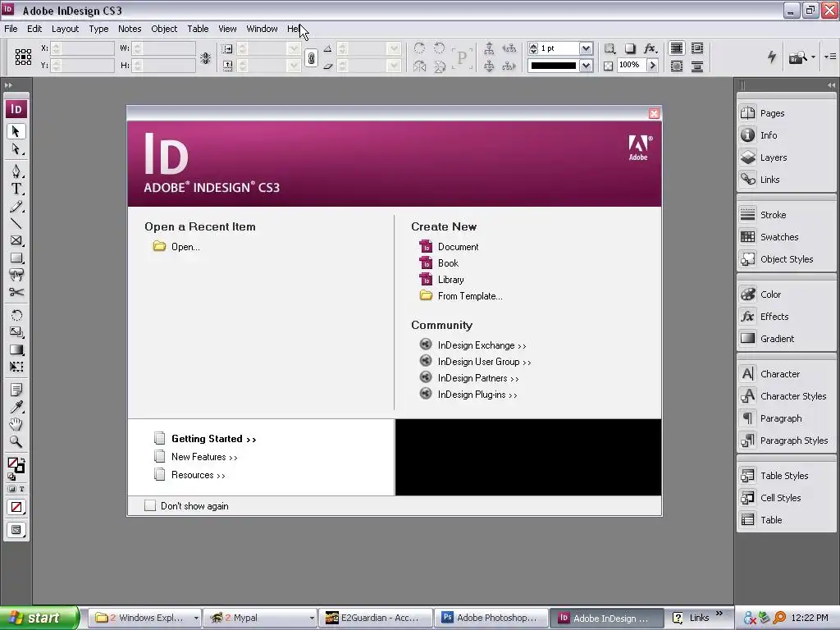This screenshot has width=840, height=630.
Task: Check the Don't show again box
Action: point(150,505)
